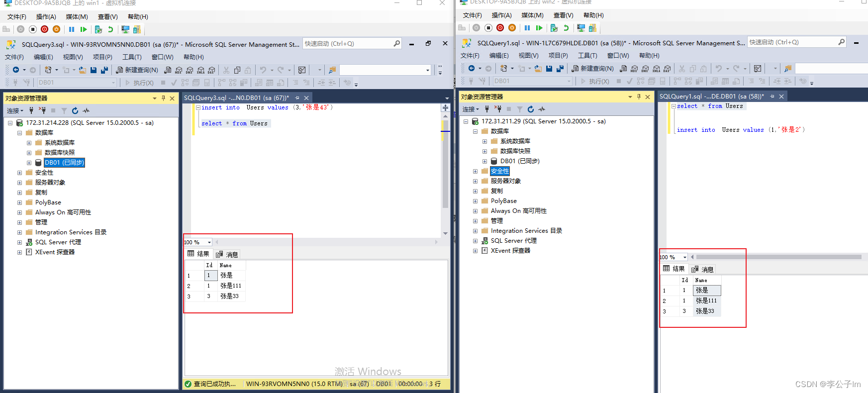Open 操作(A) menu of the win1 VM window
The height and width of the screenshot is (393, 868).
pos(46,17)
